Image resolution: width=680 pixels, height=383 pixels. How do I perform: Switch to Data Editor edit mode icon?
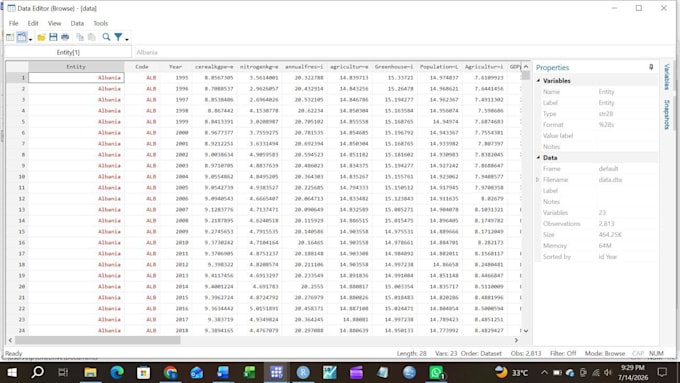pyautogui.click(x=10, y=37)
